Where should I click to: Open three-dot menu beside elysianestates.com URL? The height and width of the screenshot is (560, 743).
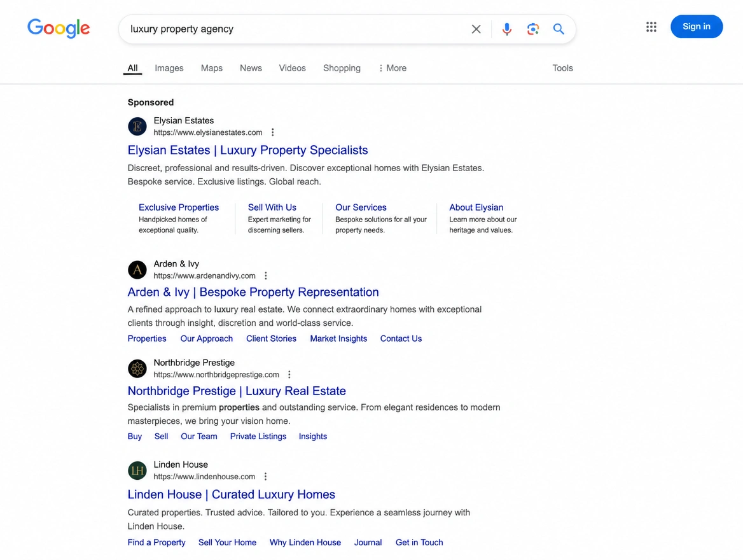tap(272, 132)
